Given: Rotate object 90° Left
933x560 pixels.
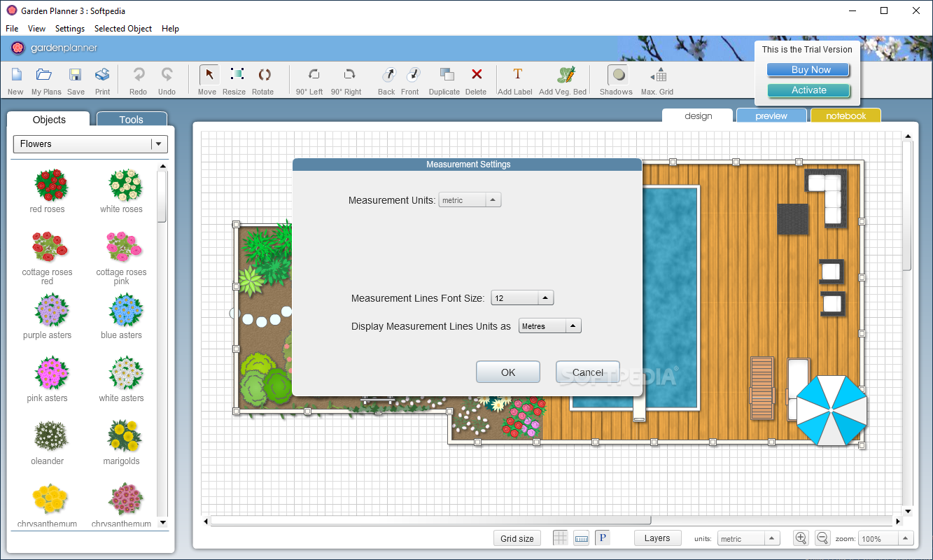Looking at the screenshot, I should click(313, 74).
